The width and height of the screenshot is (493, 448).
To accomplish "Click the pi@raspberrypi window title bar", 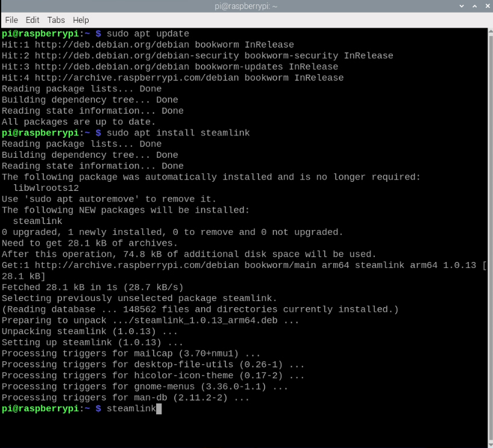I will click(x=246, y=7).
